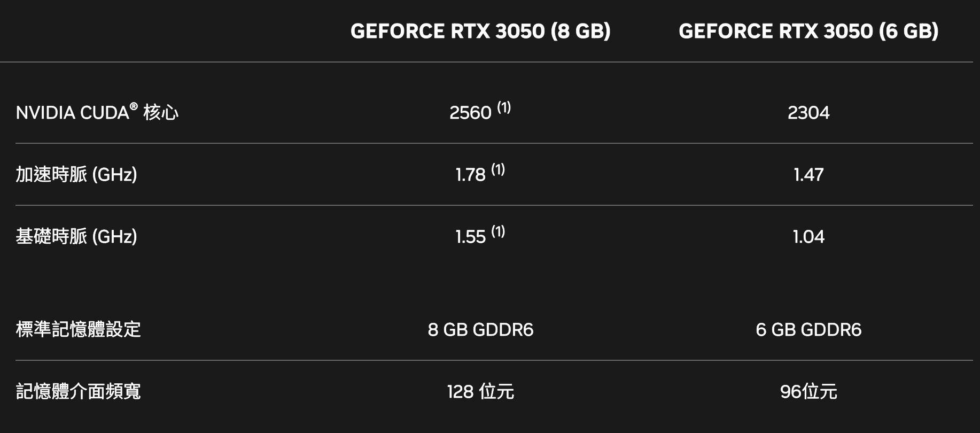
Task: Open footnote (1) next to 1.55
Action: (x=498, y=232)
